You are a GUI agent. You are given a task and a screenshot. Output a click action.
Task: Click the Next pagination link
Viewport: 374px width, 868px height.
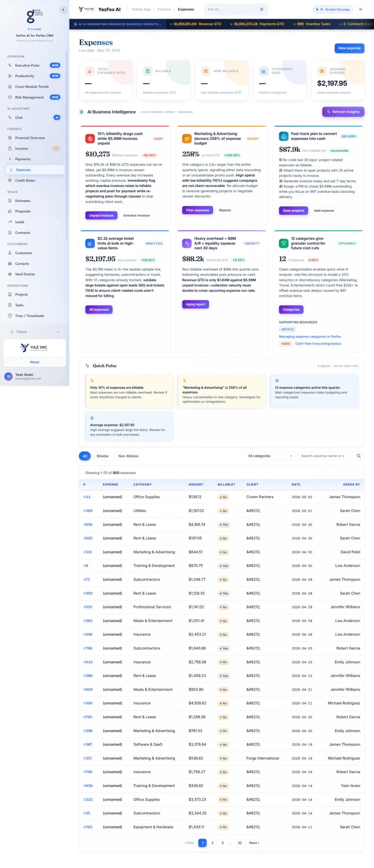tap(254, 843)
